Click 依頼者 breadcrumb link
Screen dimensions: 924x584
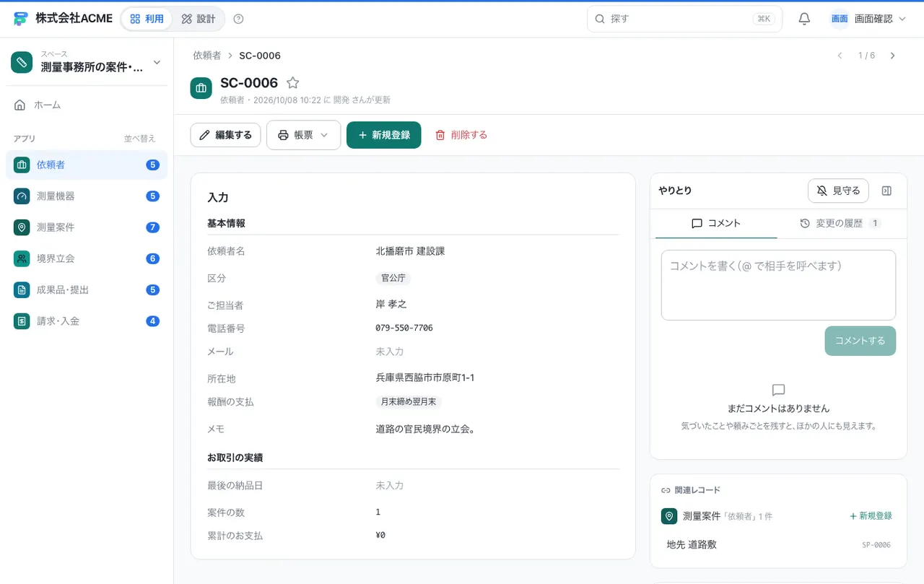[x=207, y=56]
